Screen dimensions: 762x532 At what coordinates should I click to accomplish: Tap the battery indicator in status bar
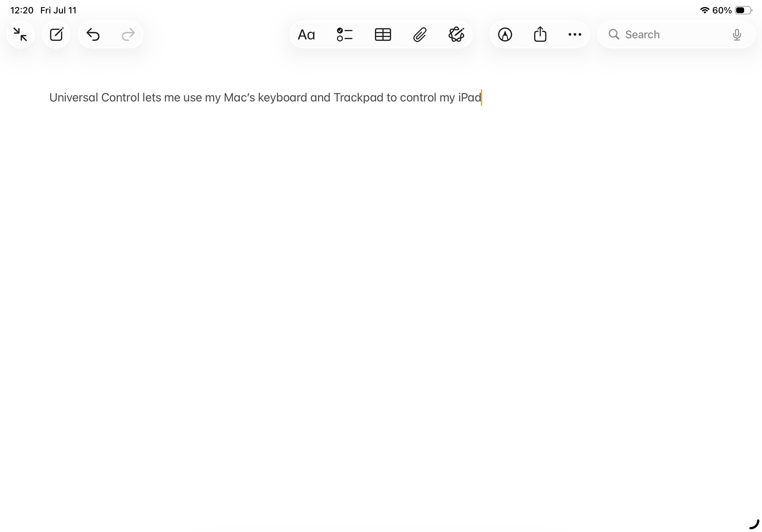743,10
